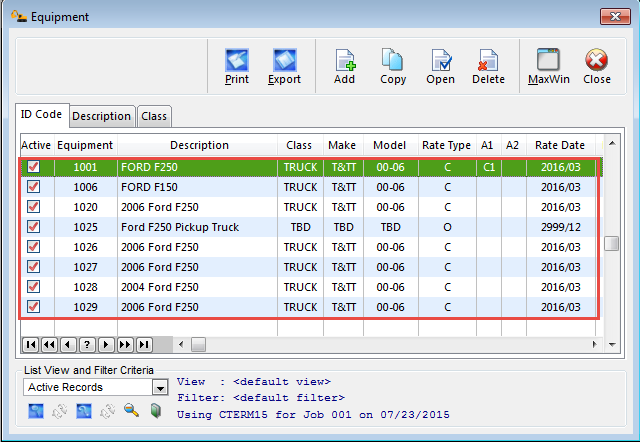Click the Active column header
This screenshot has height=442, width=640.
pyautogui.click(x=36, y=145)
